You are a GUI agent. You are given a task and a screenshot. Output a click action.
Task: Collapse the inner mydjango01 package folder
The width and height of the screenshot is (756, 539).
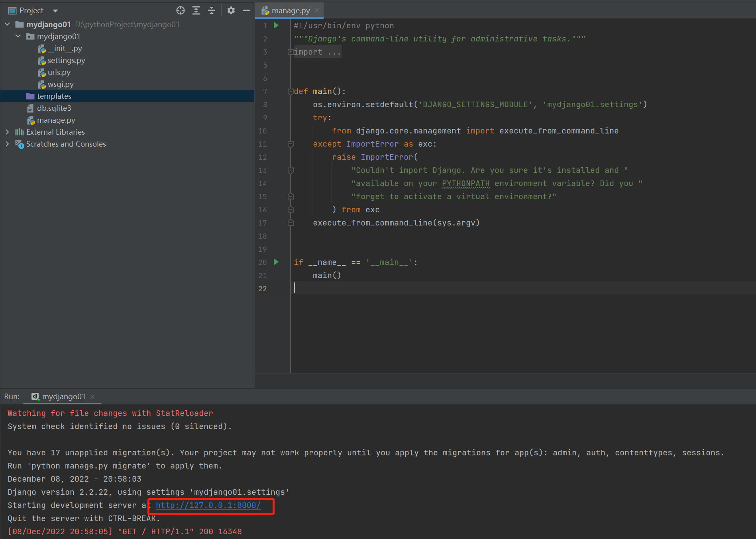click(x=18, y=36)
